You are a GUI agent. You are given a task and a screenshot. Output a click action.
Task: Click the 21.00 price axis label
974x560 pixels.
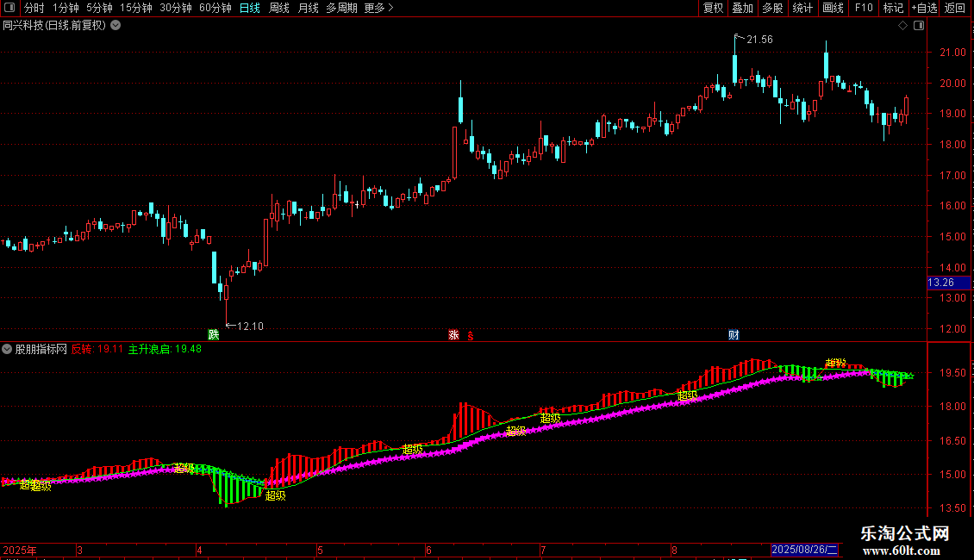click(x=952, y=53)
